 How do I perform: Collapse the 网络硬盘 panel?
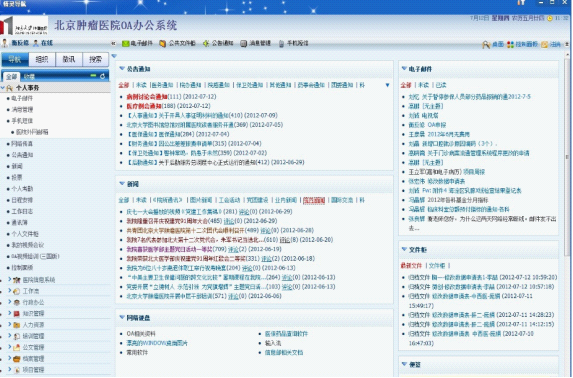pos(122,317)
